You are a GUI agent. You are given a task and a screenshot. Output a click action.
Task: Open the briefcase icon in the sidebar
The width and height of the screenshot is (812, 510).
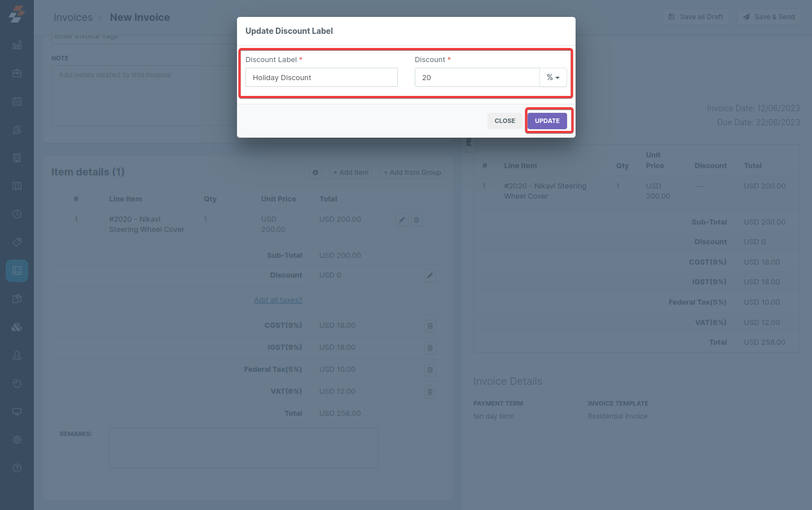pos(17,73)
